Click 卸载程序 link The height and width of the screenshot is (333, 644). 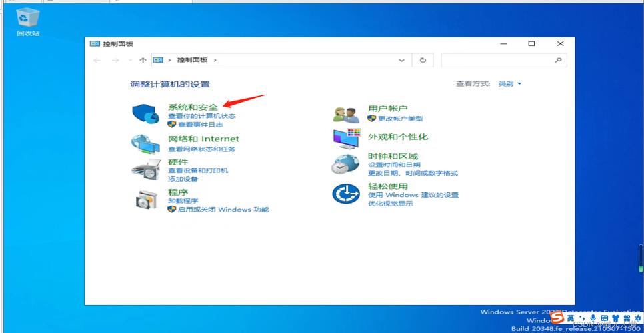tap(183, 201)
